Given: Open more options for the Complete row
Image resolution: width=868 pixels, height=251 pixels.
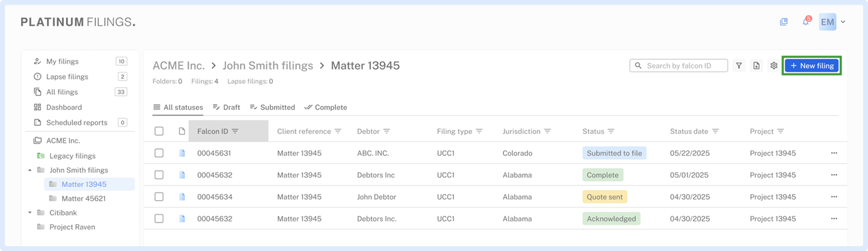Looking at the screenshot, I should [834, 175].
